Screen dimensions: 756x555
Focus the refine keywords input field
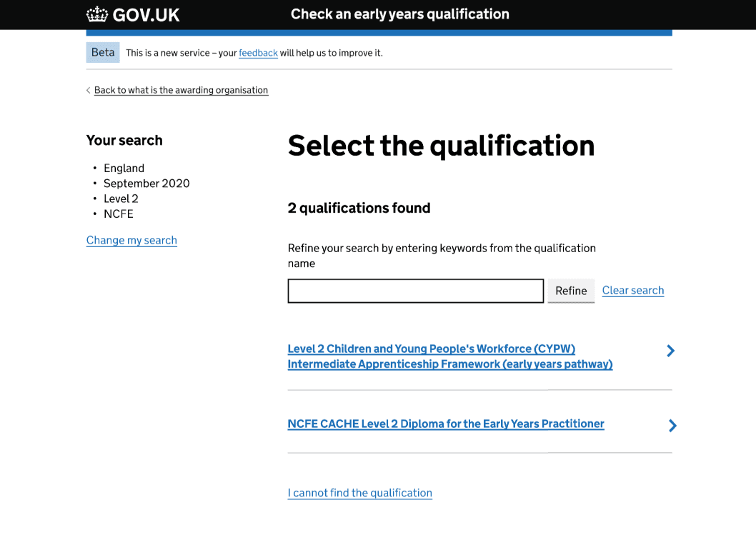point(416,291)
